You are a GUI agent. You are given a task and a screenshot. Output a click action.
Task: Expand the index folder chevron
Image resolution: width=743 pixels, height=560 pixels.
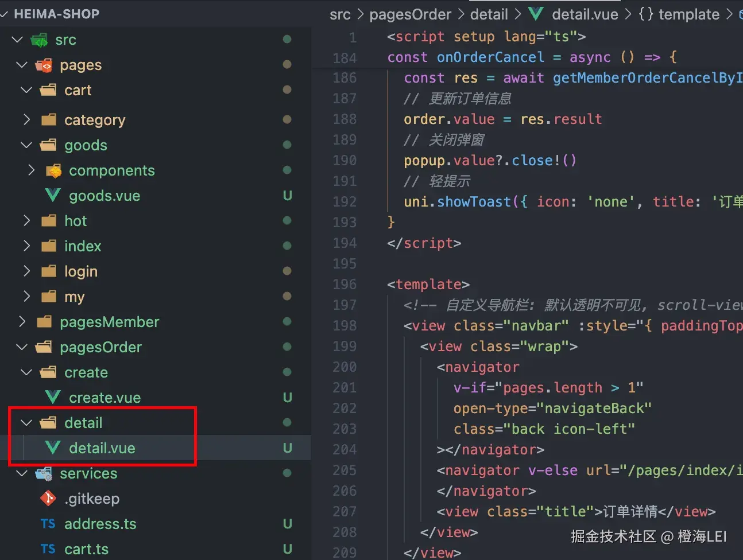[x=26, y=246]
